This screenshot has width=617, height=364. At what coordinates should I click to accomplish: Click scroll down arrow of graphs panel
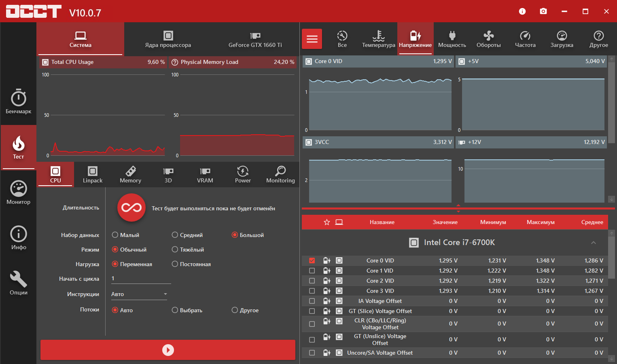[611, 199]
